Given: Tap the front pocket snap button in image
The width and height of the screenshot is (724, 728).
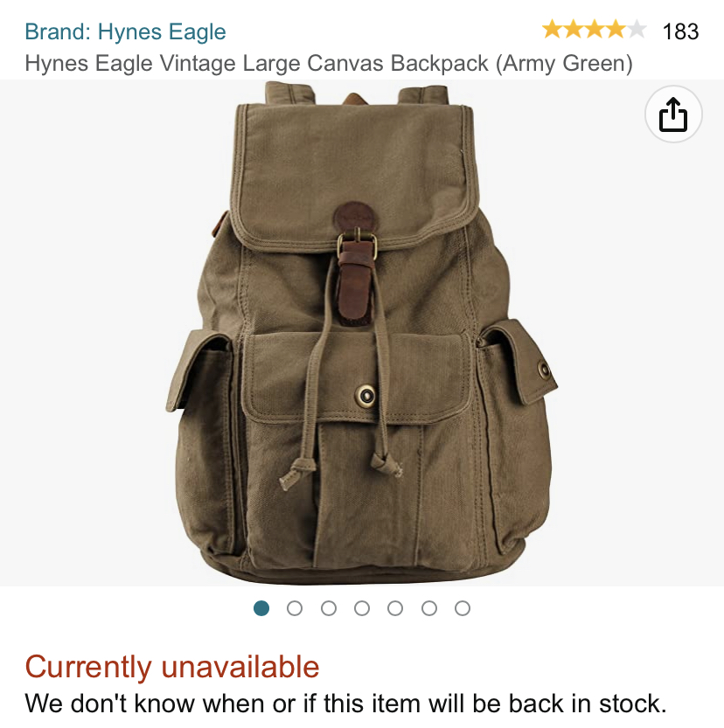Looking at the screenshot, I should 366,396.
